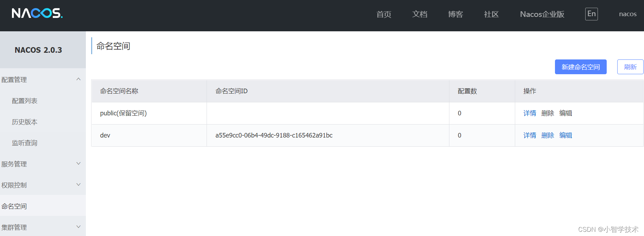Viewport: 644px width, 236px height.
Task: Collapse the 配置管理 menu section
Action: click(x=43, y=79)
